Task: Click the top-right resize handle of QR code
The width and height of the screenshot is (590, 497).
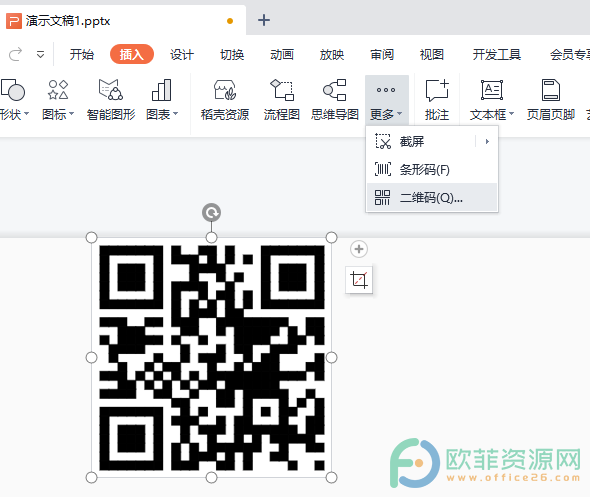Action: click(x=331, y=237)
